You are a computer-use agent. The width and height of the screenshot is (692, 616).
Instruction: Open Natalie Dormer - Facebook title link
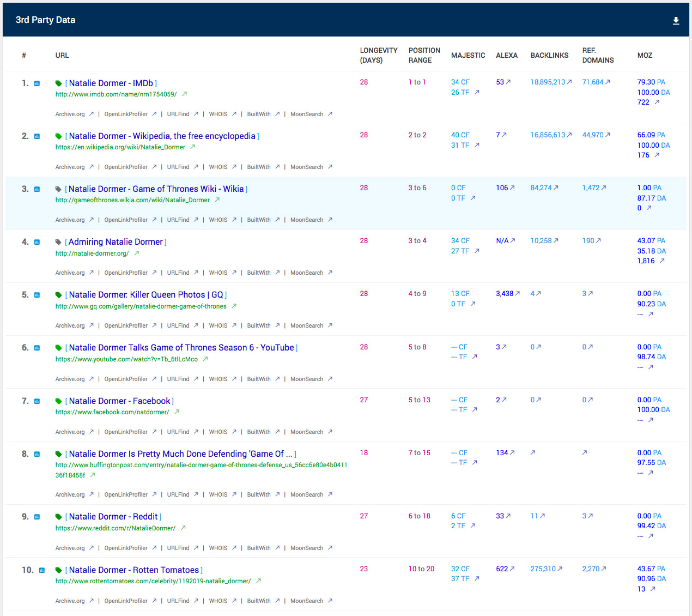(120, 401)
